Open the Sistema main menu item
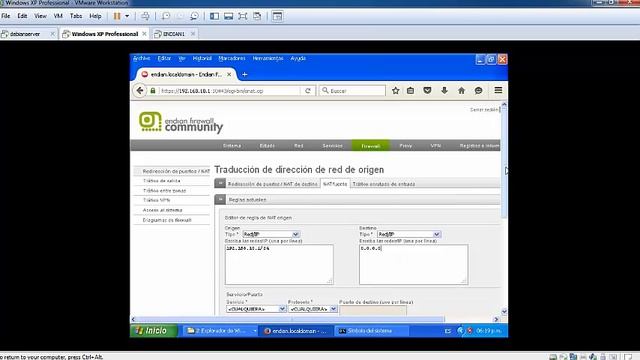The height and width of the screenshot is (360, 640). pyautogui.click(x=232, y=146)
